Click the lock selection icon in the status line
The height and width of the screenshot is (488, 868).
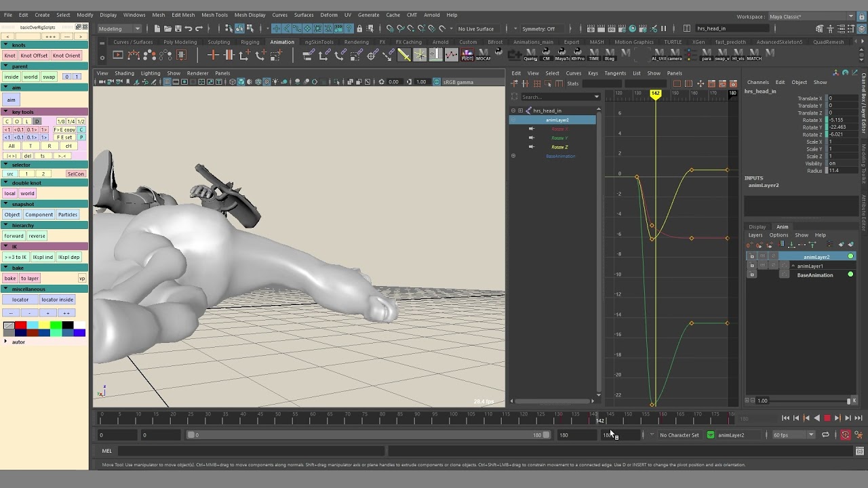coord(359,28)
